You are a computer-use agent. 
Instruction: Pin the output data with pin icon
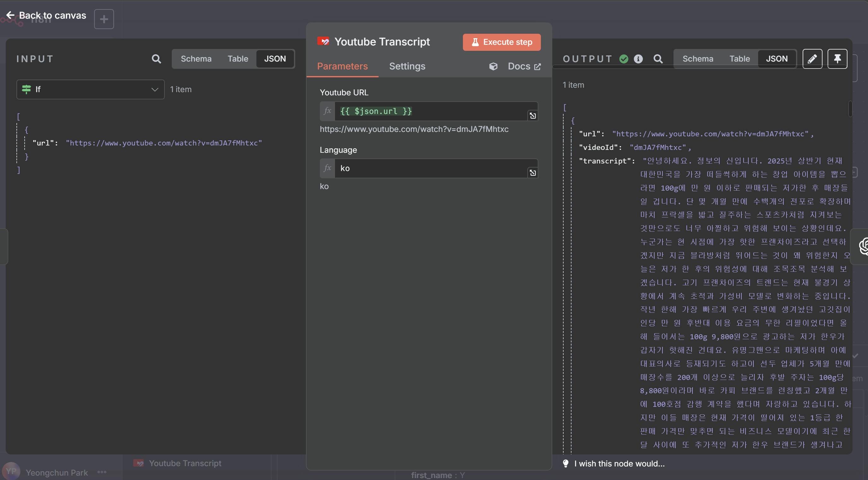[837, 59]
